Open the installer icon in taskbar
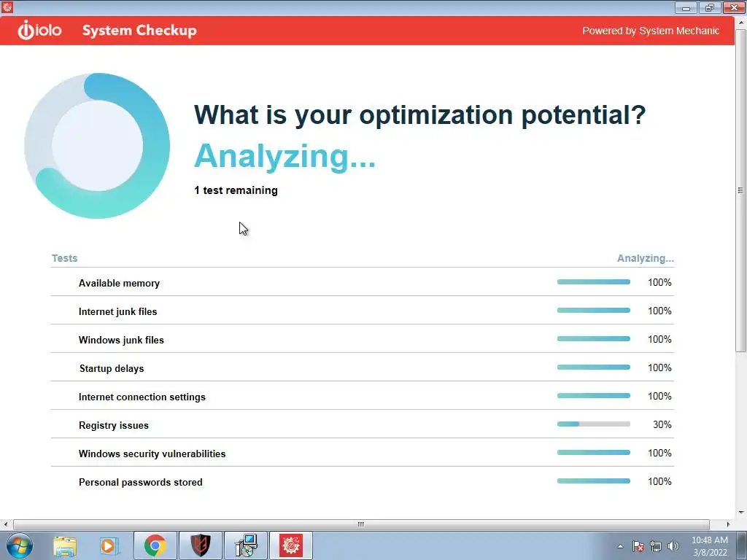The height and width of the screenshot is (560, 747). (x=247, y=545)
